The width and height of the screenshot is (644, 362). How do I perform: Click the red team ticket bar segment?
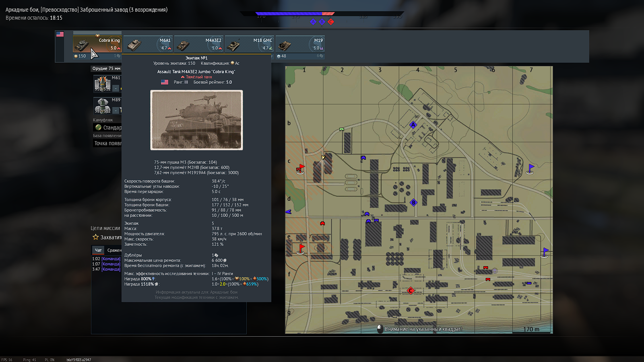[x=328, y=14]
